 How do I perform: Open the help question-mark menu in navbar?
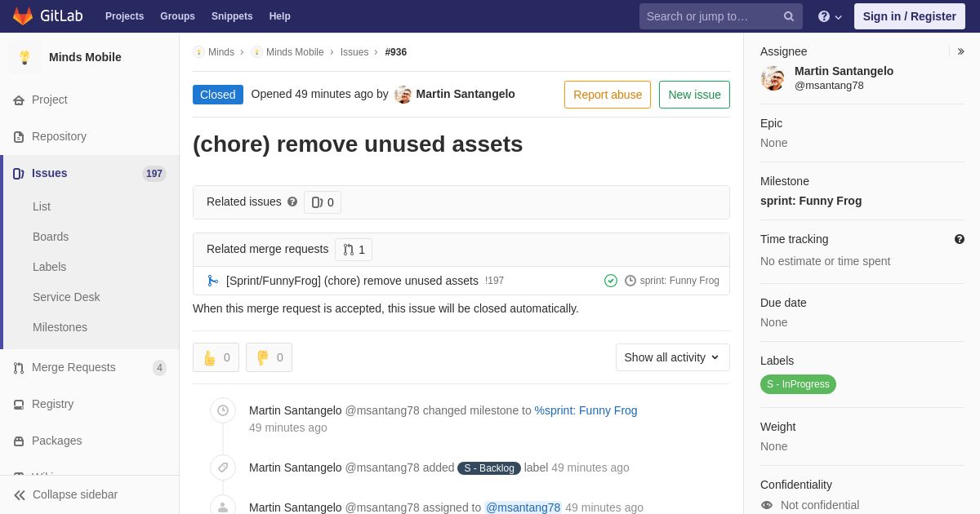(830, 16)
